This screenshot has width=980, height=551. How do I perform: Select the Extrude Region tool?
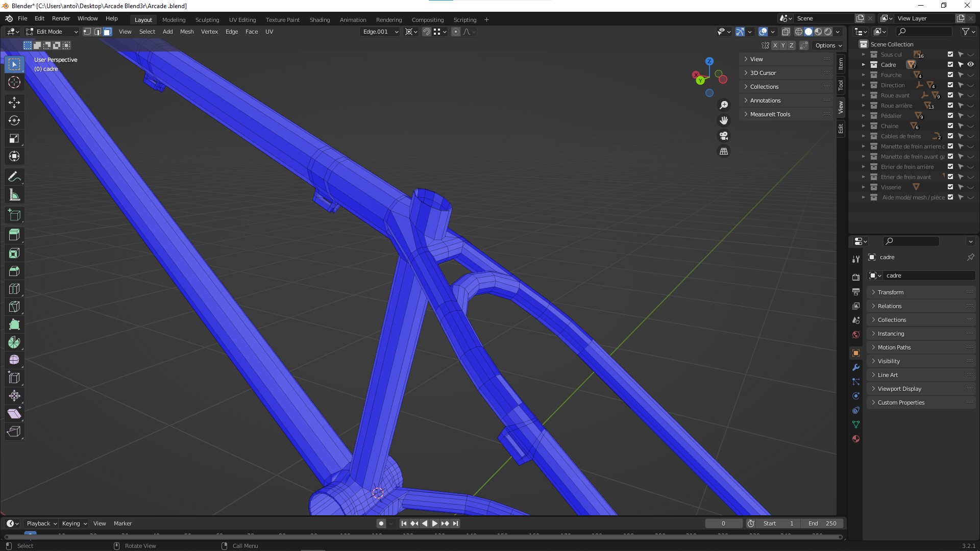pos(14,235)
